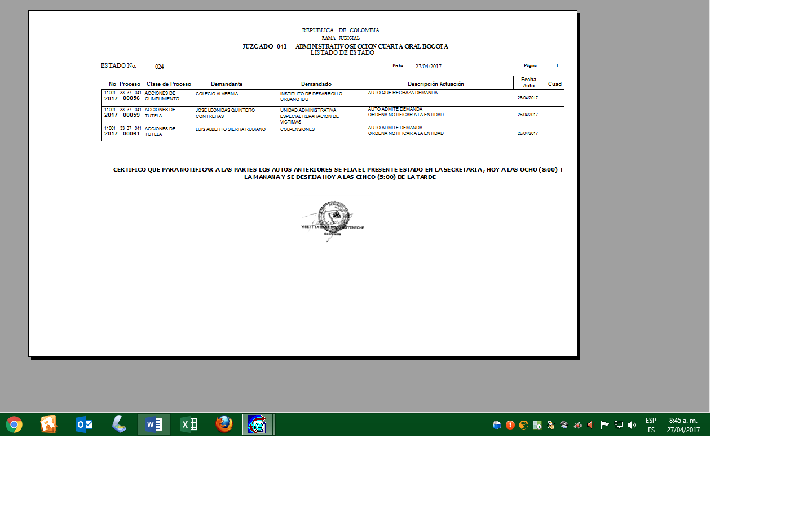
Task: Click process number 00059 in the table
Action: 131,115
